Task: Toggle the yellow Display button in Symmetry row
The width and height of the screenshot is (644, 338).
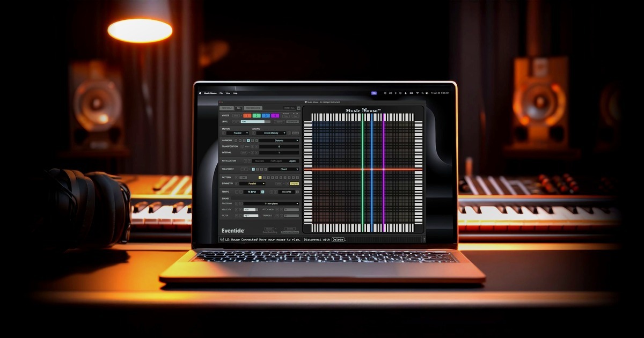Action: coord(294,183)
